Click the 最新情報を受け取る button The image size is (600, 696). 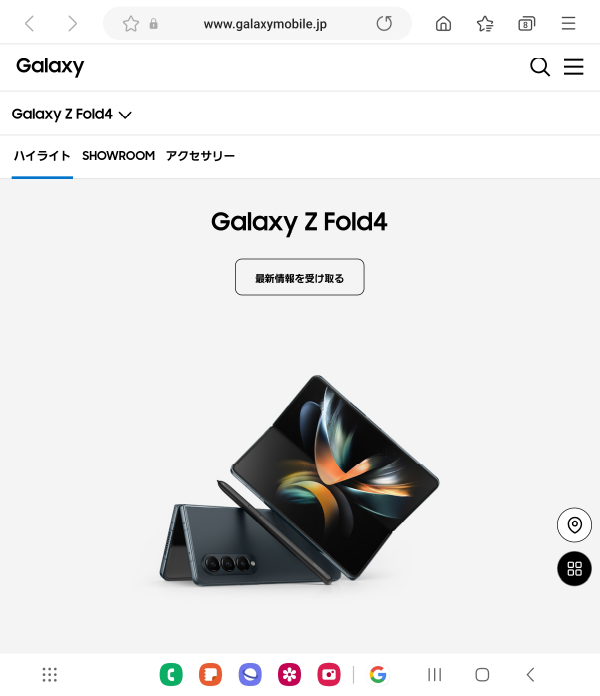pyautogui.click(x=300, y=277)
